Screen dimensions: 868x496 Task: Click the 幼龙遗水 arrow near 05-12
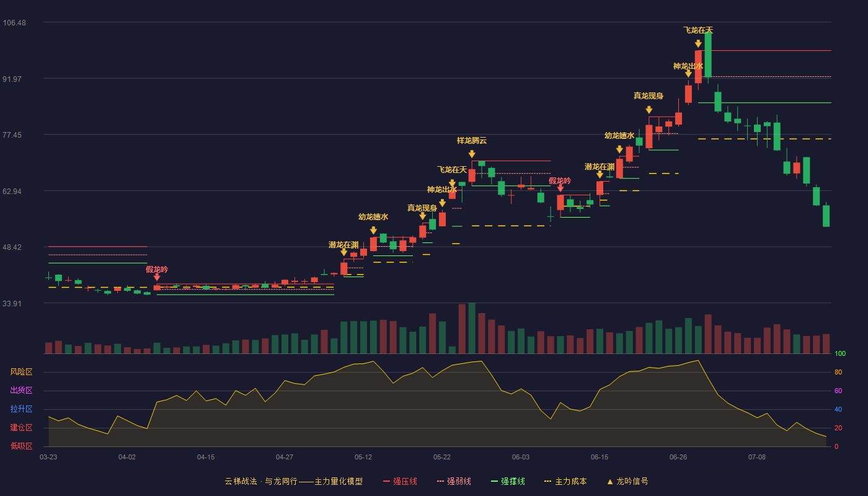click(373, 231)
